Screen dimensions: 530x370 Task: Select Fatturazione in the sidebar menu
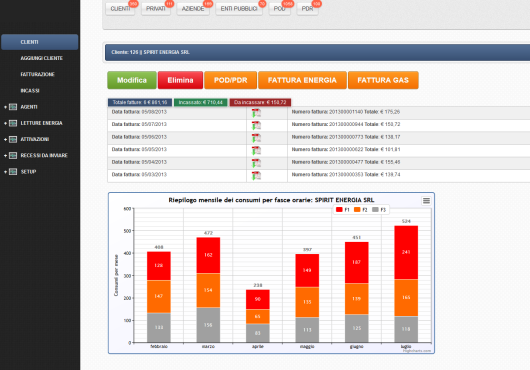38,74
